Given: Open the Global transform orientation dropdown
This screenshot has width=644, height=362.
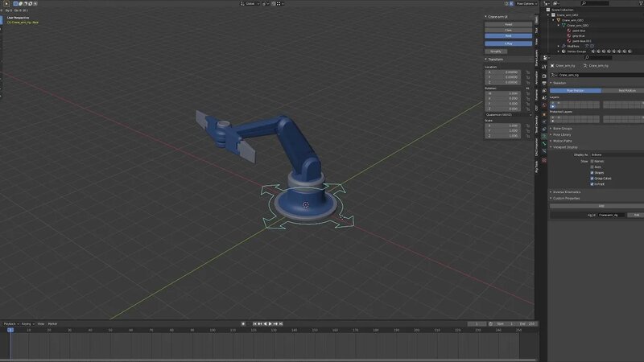Looking at the screenshot, I should click(x=250, y=4).
